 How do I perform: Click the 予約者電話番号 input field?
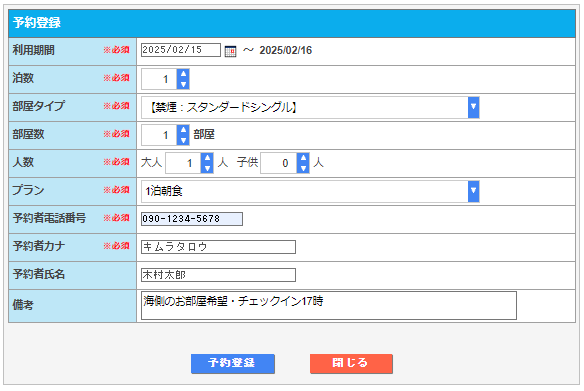pyautogui.click(x=192, y=219)
